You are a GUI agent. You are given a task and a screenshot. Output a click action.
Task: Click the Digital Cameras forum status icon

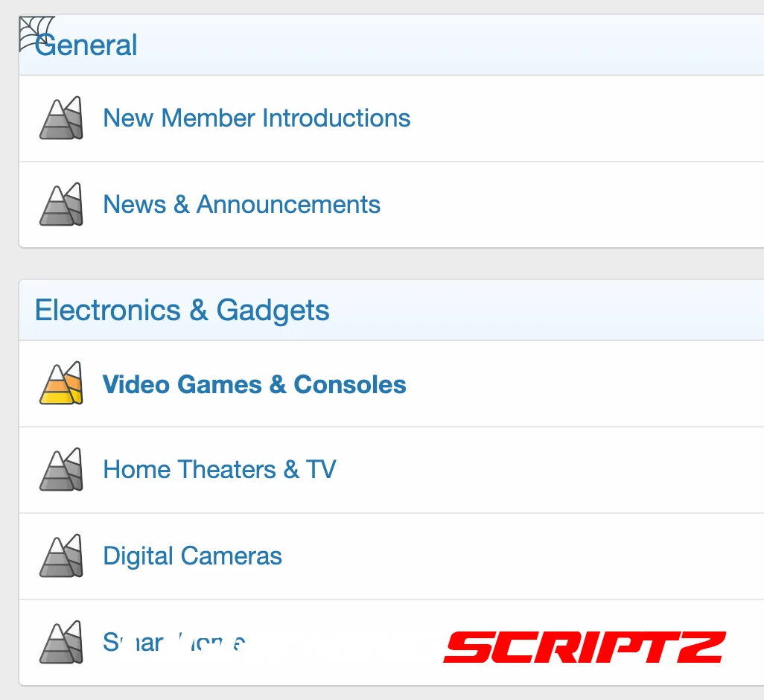tap(61, 556)
